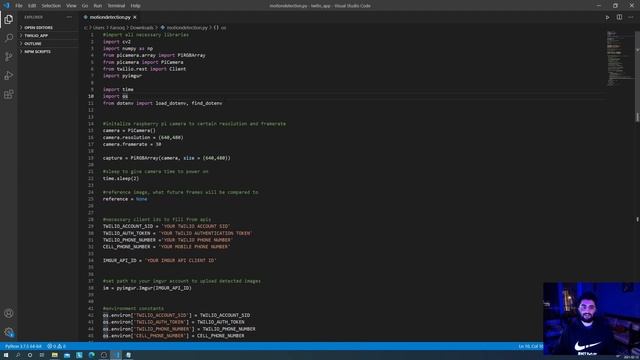Split the editor right
Screen dimensions: 640x360
[x=619, y=17]
